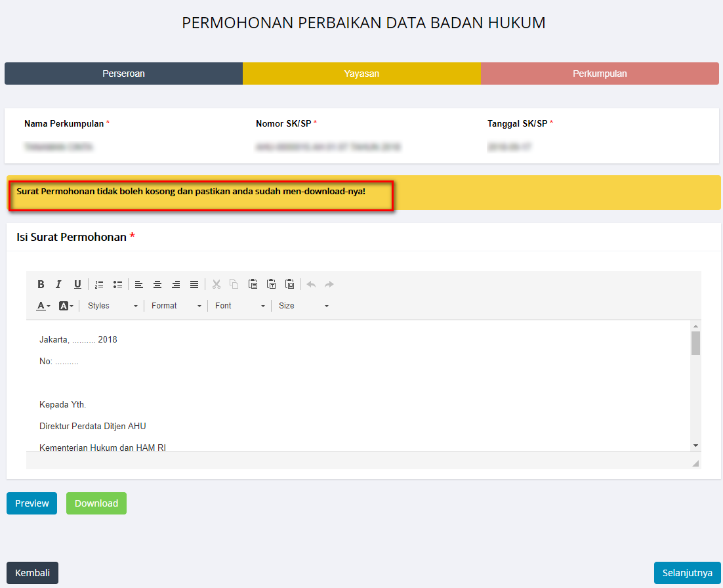The width and height of the screenshot is (723, 588).
Task: Insert a bulleted list
Action: click(x=117, y=284)
